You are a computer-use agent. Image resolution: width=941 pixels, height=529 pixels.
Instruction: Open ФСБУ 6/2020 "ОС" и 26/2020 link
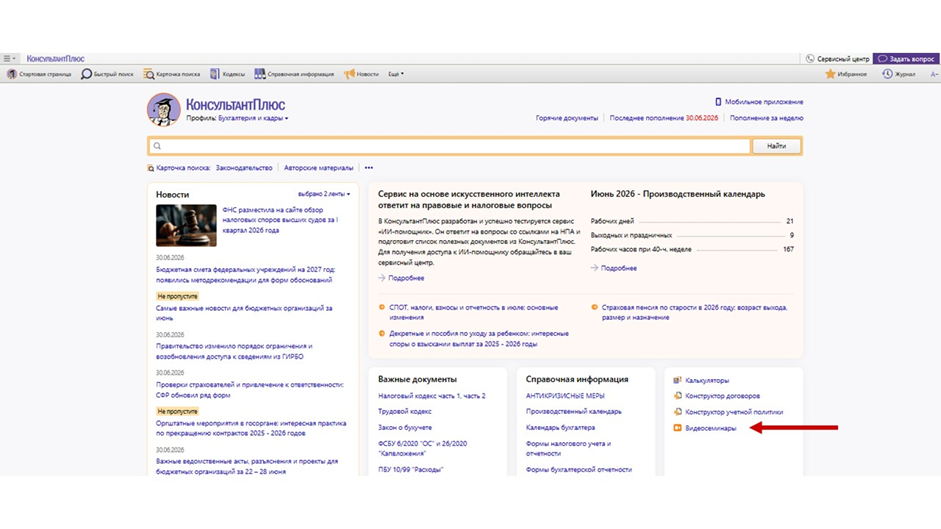coord(422,449)
